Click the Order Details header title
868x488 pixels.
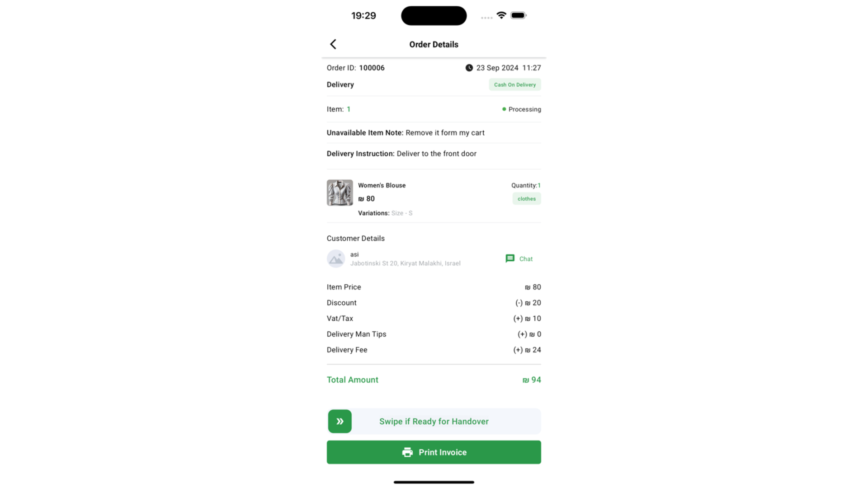[x=434, y=44]
